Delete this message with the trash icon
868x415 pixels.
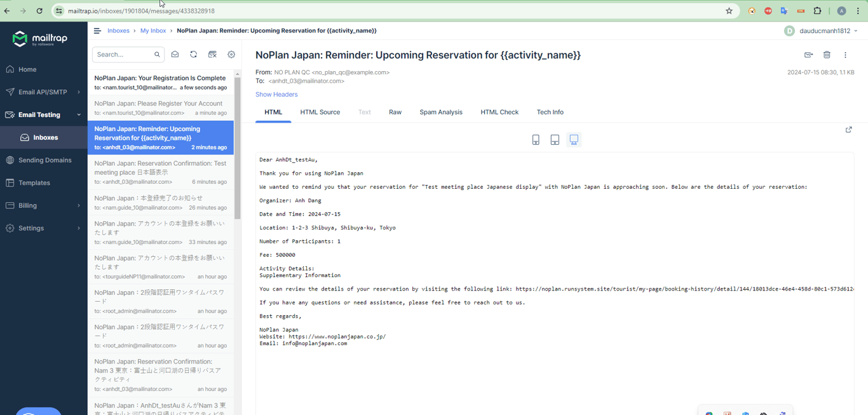[827, 55]
